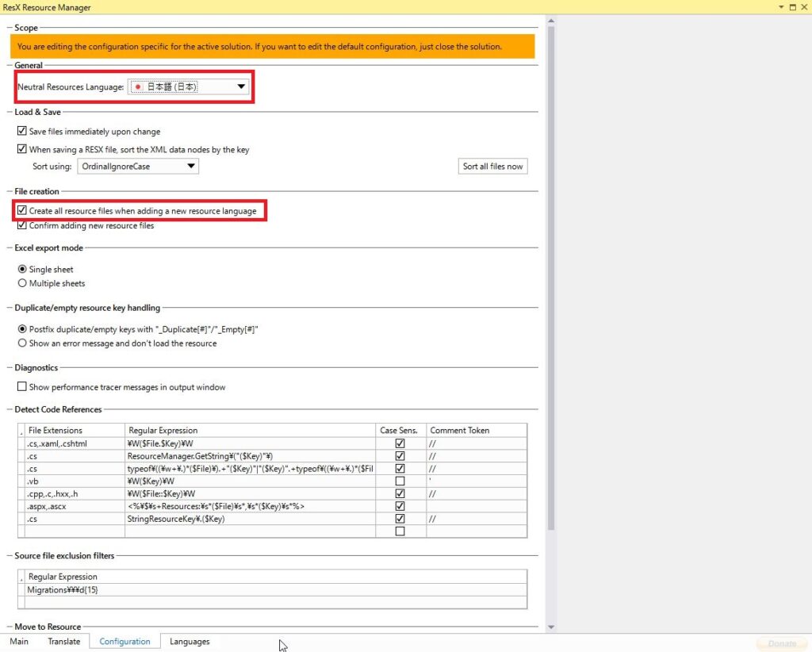Viewport: 812px width, 652px height.
Task: Click the 'Sort all files now' button
Action: (x=492, y=167)
